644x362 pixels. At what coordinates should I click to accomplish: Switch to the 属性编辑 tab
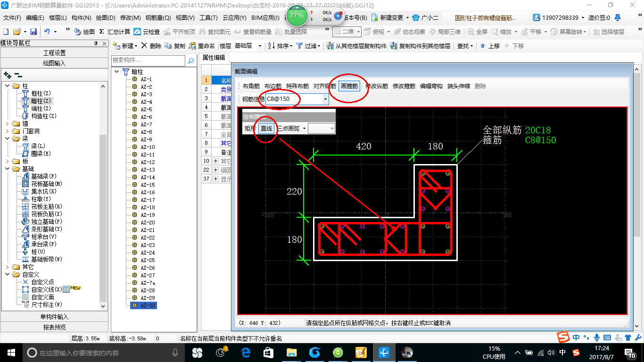point(214,58)
